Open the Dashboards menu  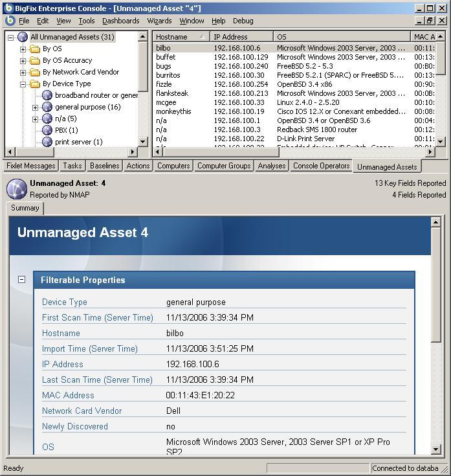(121, 21)
